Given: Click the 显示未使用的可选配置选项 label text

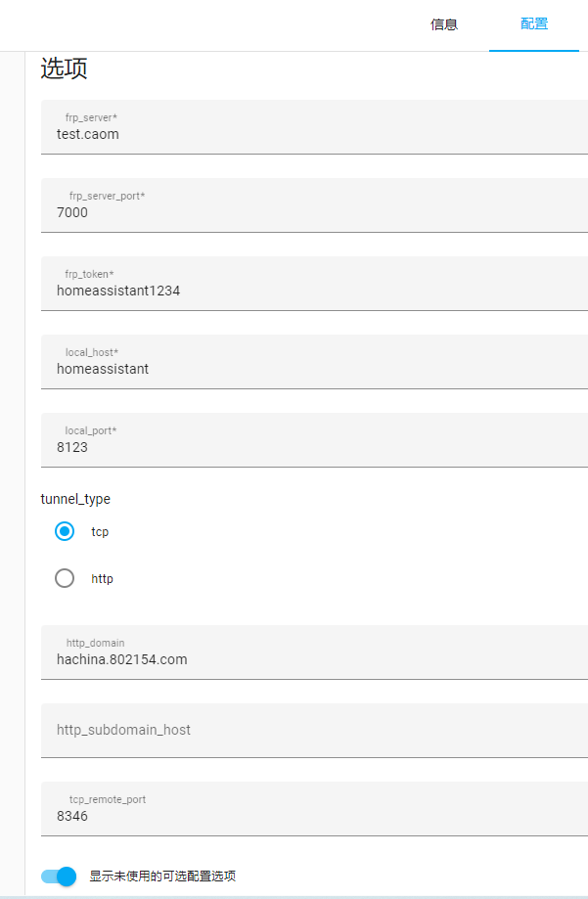Looking at the screenshot, I should [x=162, y=877].
